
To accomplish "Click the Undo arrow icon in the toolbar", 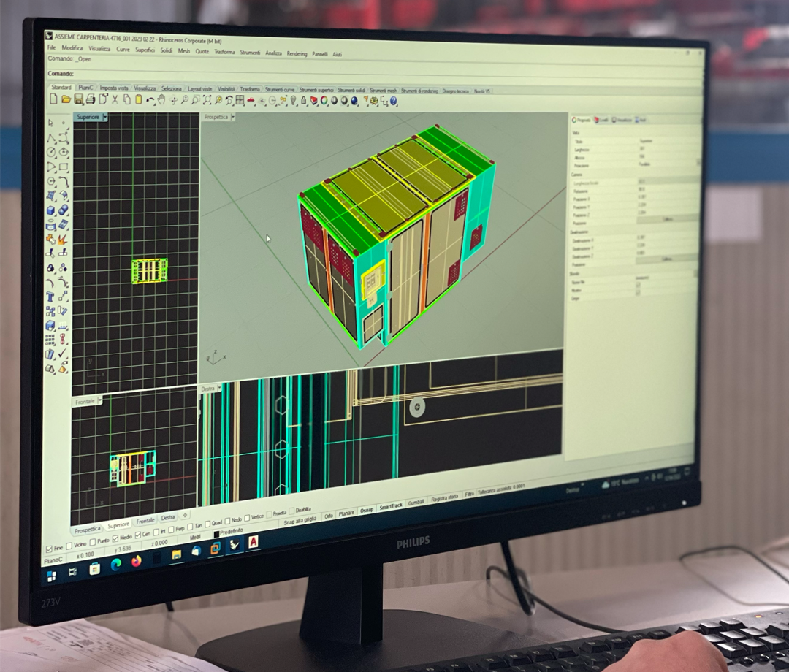I will (x=150, y=100).
